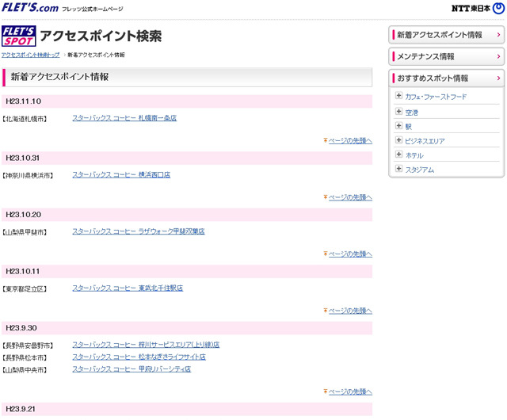Open Starbucks ラザウォーク甲斐双葉店 link

(139, 231)
